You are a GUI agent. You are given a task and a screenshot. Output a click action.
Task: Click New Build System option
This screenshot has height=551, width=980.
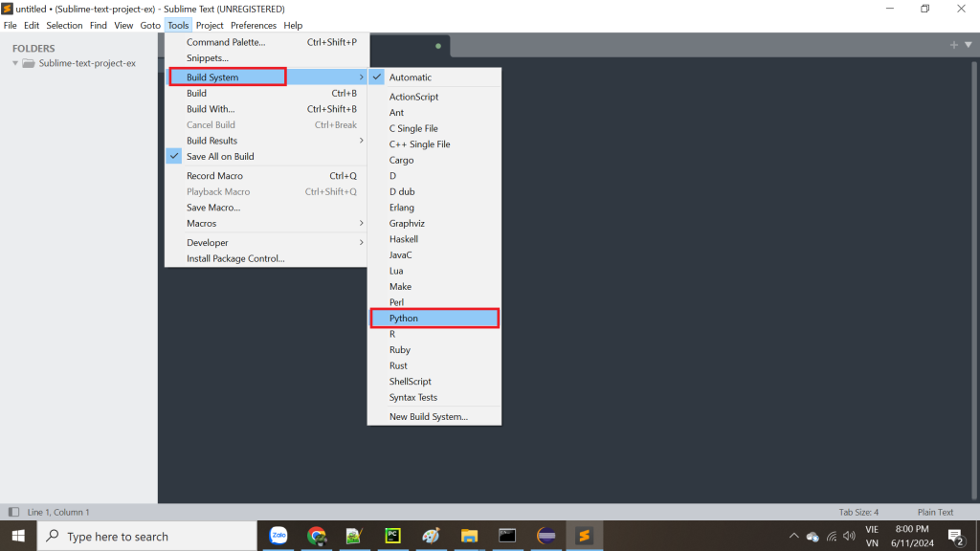(x=434, y=417)
